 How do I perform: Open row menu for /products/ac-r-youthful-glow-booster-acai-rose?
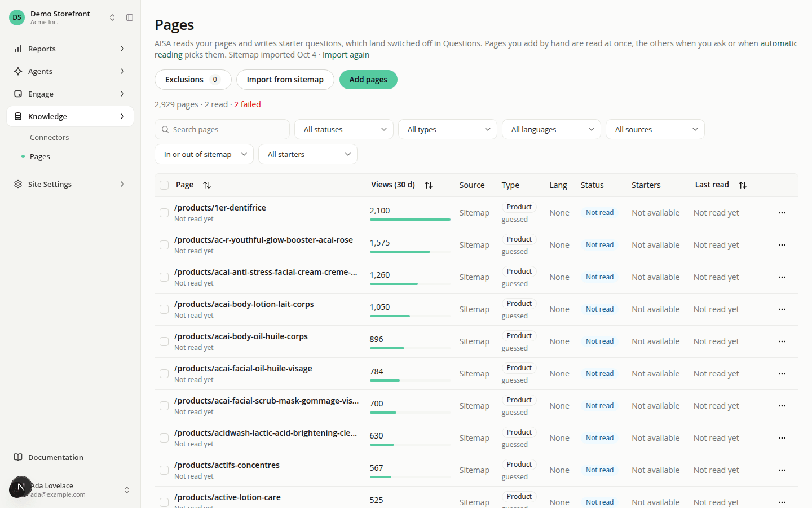point(782,245)
